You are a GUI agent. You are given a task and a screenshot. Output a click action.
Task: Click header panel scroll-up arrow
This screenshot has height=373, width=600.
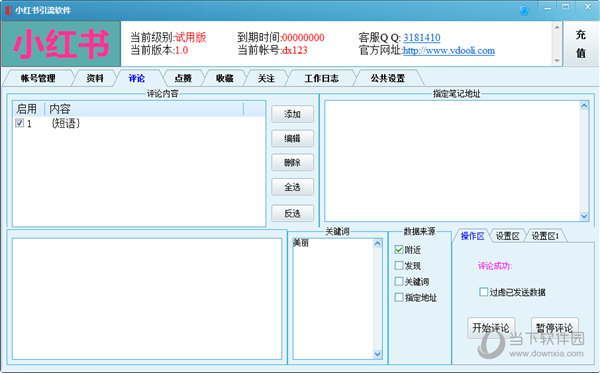click(557, 28)
